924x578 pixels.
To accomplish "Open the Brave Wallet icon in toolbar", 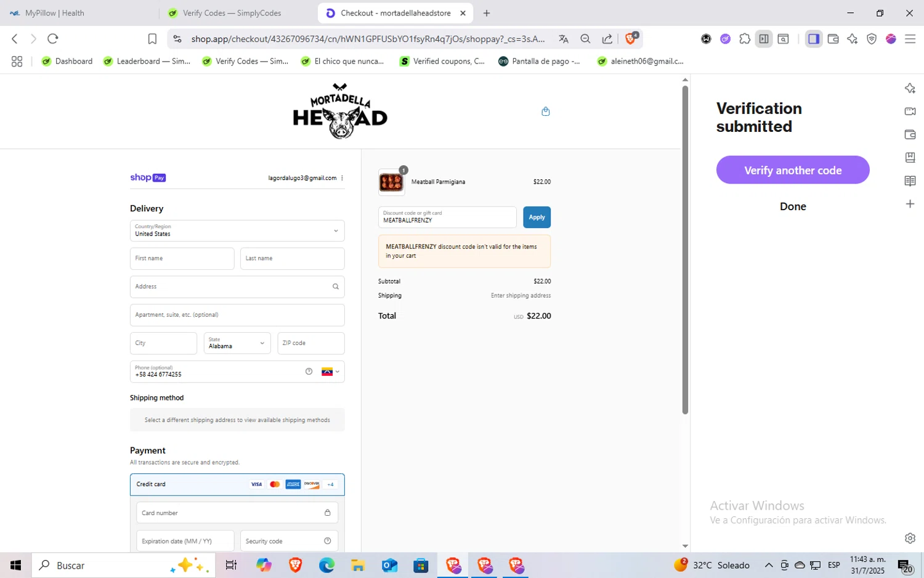I will click(x=833, y=39).
